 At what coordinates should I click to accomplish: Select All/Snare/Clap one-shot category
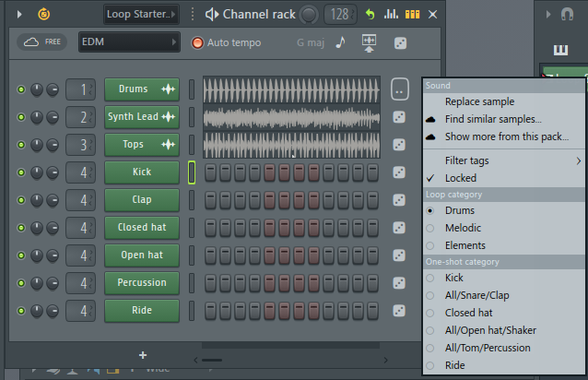(x=504, y=295)
